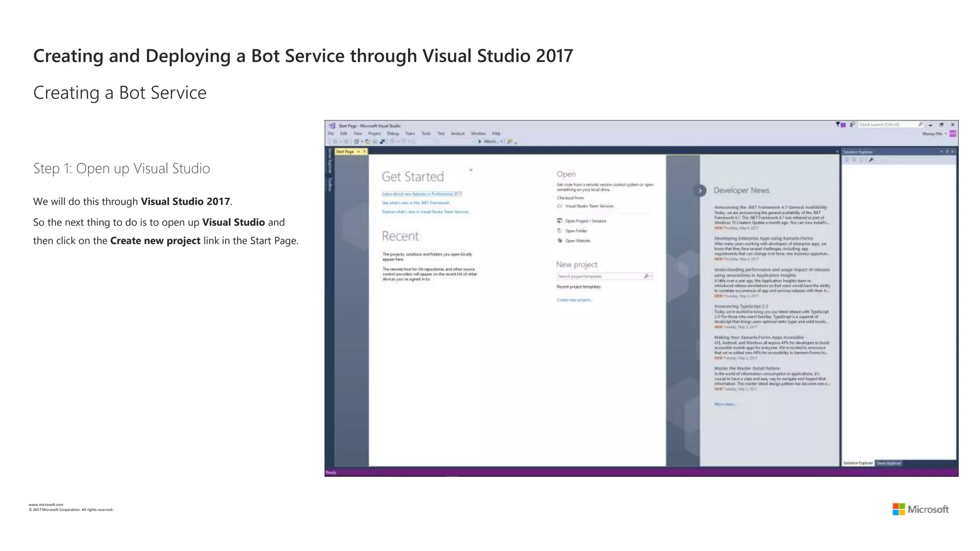This screenshot has height=551, width=980.
Task: Click the send feedback icon
Action: [x=852, y=125]
